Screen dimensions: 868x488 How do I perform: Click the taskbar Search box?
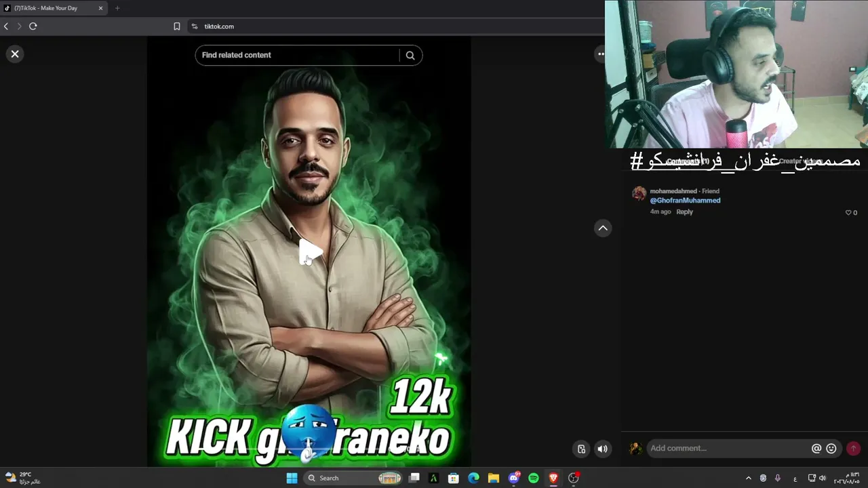[x=353, y=478]
